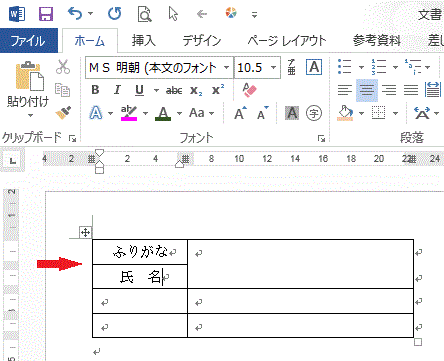Toggle Subscript formatting
The width and height of the screenshot is (444, 361).
(x=196, y=90)
